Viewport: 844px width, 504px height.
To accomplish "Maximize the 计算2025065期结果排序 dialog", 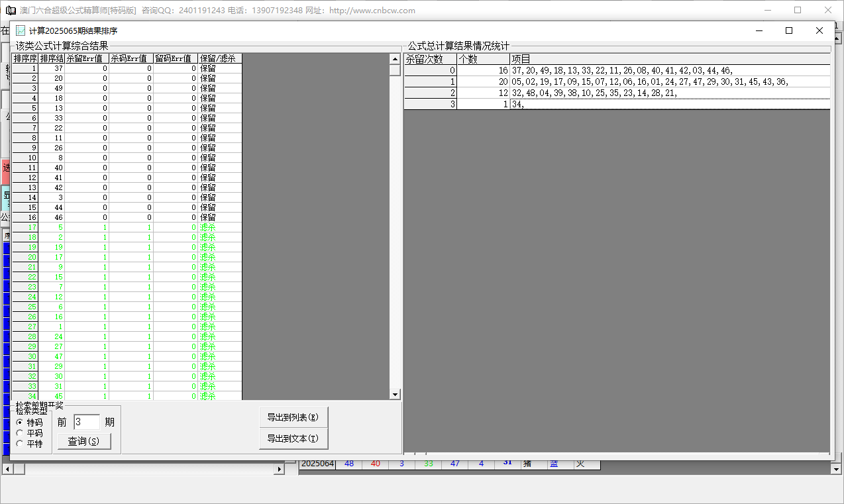I will point(788,30).
